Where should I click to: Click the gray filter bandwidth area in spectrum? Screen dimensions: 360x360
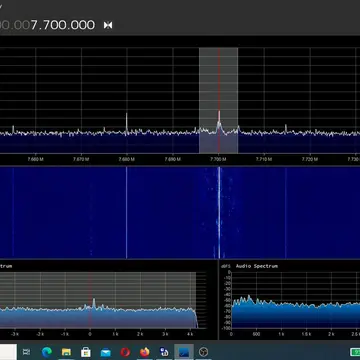click(x=218, y=100)
